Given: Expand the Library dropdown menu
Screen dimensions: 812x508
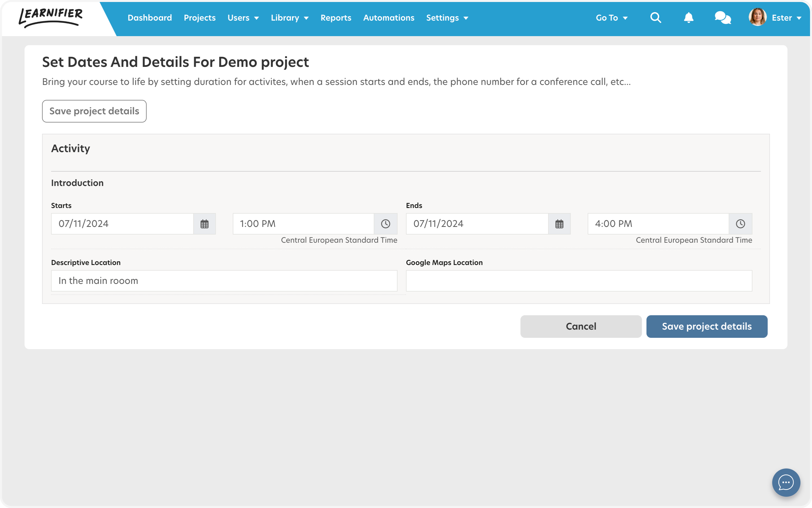Looking at the screenshot, I should (290, 18).
